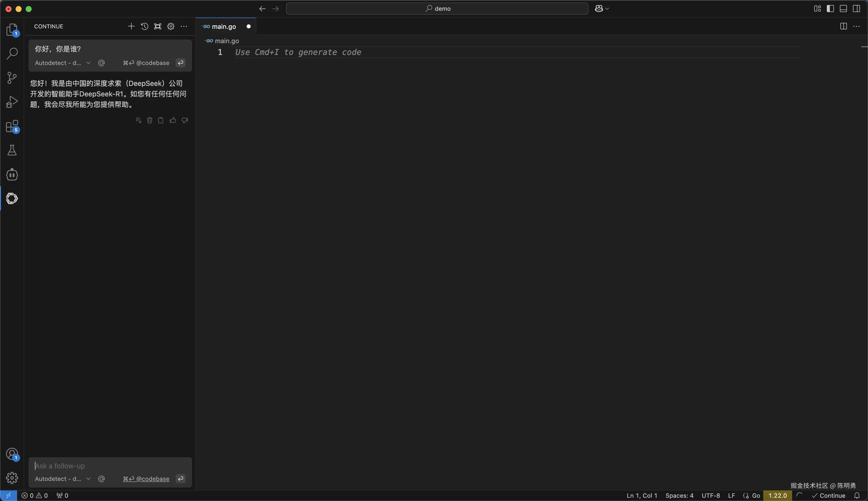Viewport: 868px width, 501px height.
Task: Start new Continue chat session with plus
Action: coord(131,27)
